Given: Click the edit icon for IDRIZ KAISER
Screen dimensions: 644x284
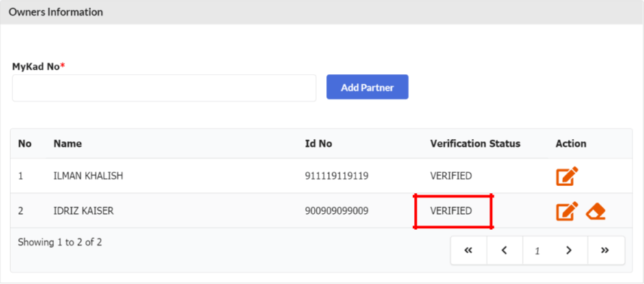Looking at the screenshot, I should point(567,211).
